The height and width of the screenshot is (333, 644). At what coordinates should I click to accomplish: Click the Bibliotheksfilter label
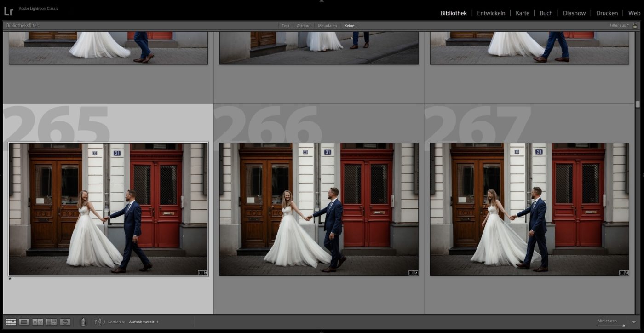click(x=23, y=26)
